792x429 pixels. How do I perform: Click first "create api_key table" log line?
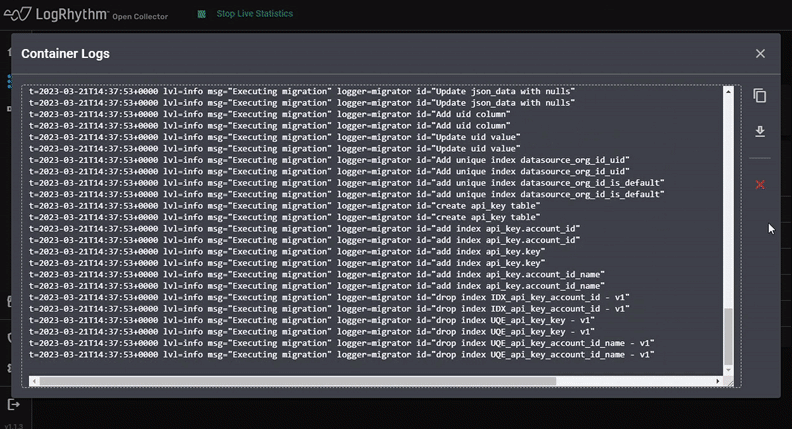[285, 206]
